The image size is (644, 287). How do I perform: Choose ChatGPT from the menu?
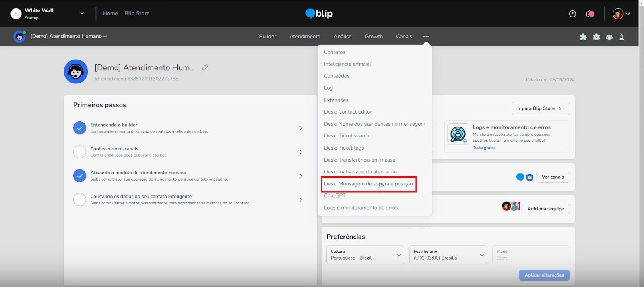[x=334, y=195]
